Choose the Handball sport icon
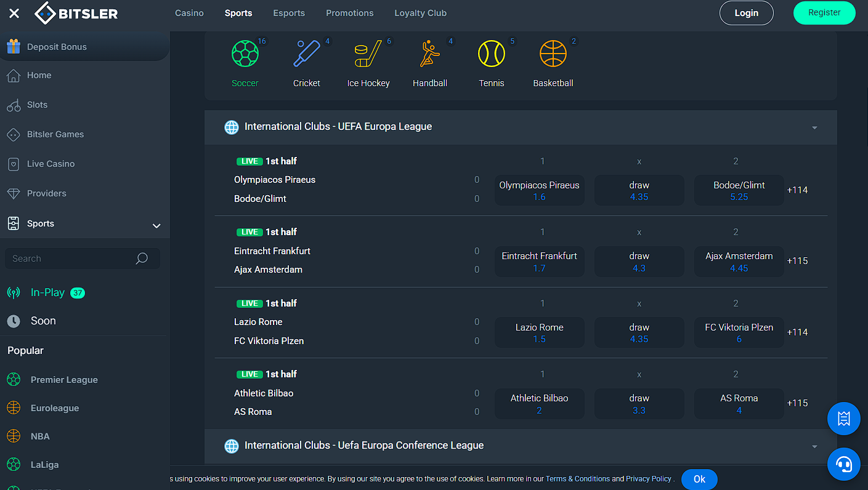 click(430, 54)
